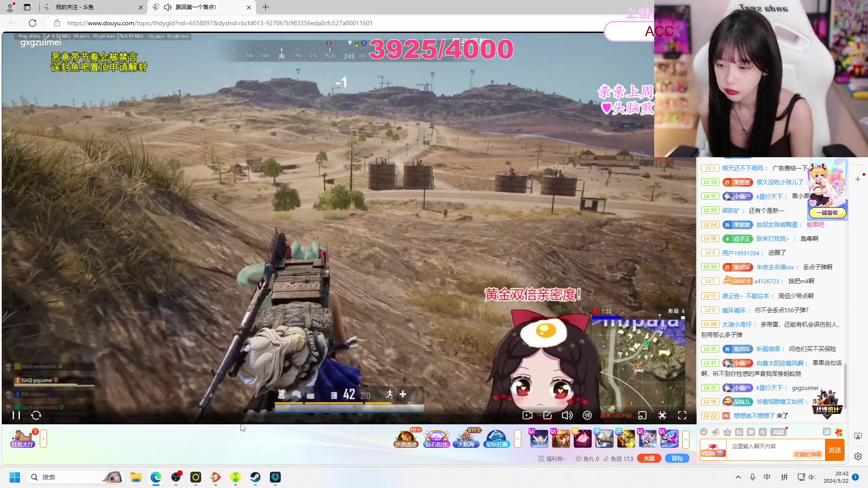This screenshot has width=868, height=488.
Task: Expand the system tray hidden icons chevron
Action: click(x=738, y=477)
